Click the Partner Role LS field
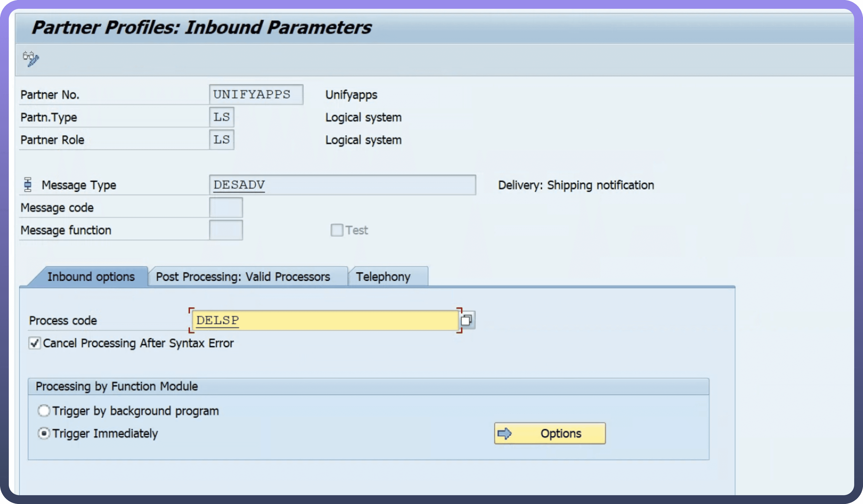863x504 pixels. 221,140
